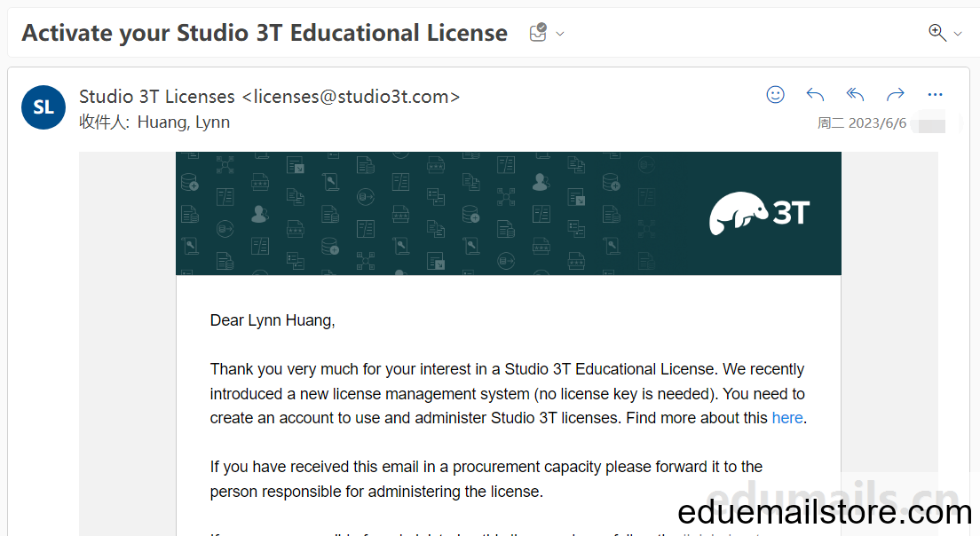The width and height of the screenshot is (980, 536).
Task: Click the 3T manatee logo in banner
Action: pyautogui.click(x=759, y=213)
